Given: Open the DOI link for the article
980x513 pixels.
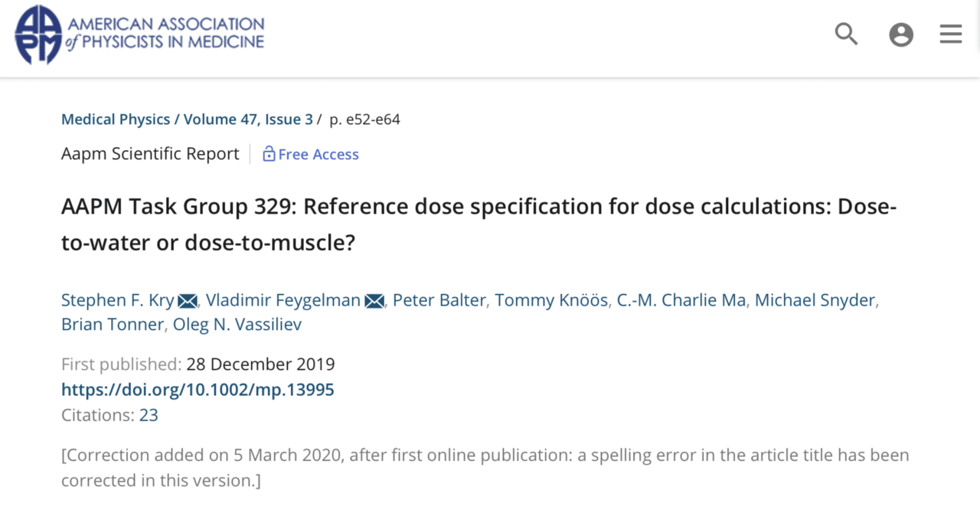Looking at the screenshot, I should click(x=198, y=390).
